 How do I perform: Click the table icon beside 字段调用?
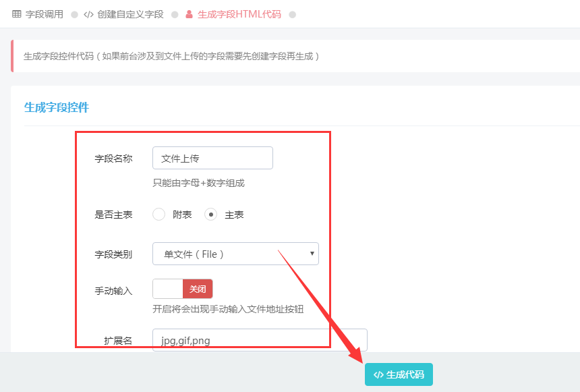[17, 14]
